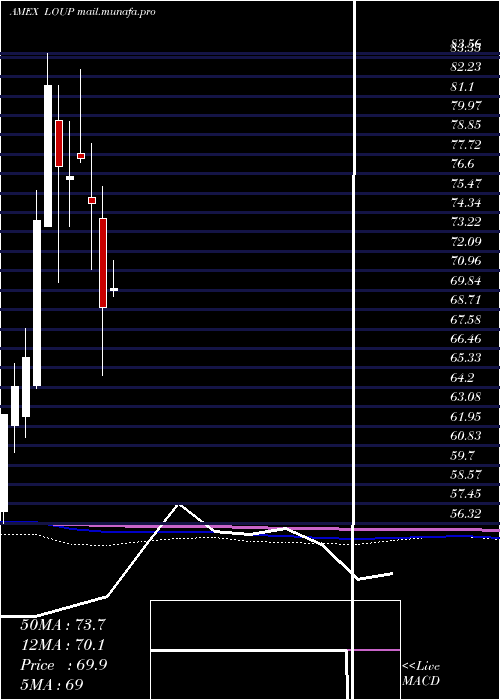Click the 79.97 price axis label

click(466, 106)
